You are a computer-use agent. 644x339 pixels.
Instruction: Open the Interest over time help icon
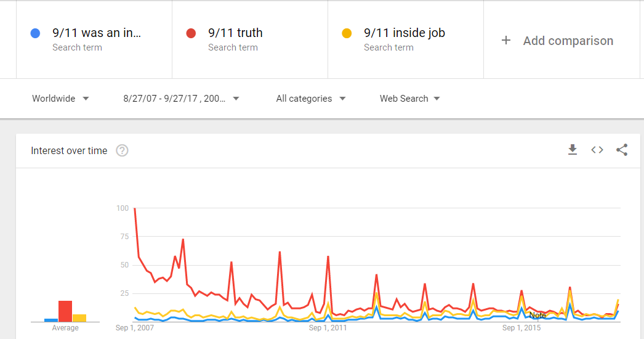point(122,150)
